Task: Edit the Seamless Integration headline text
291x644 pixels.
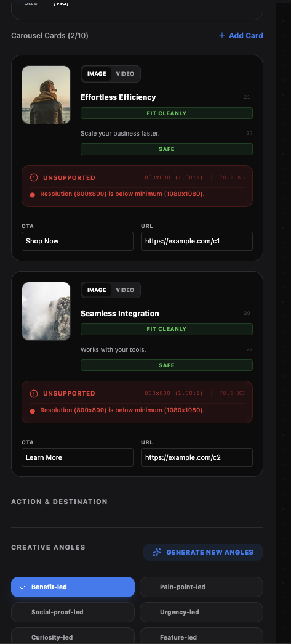Action: pos(120,314)
